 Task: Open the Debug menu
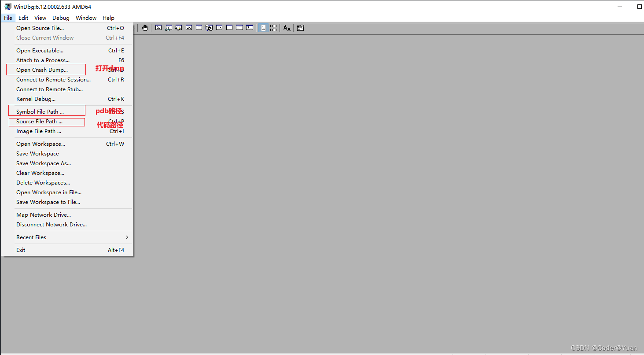coord(61,18)
